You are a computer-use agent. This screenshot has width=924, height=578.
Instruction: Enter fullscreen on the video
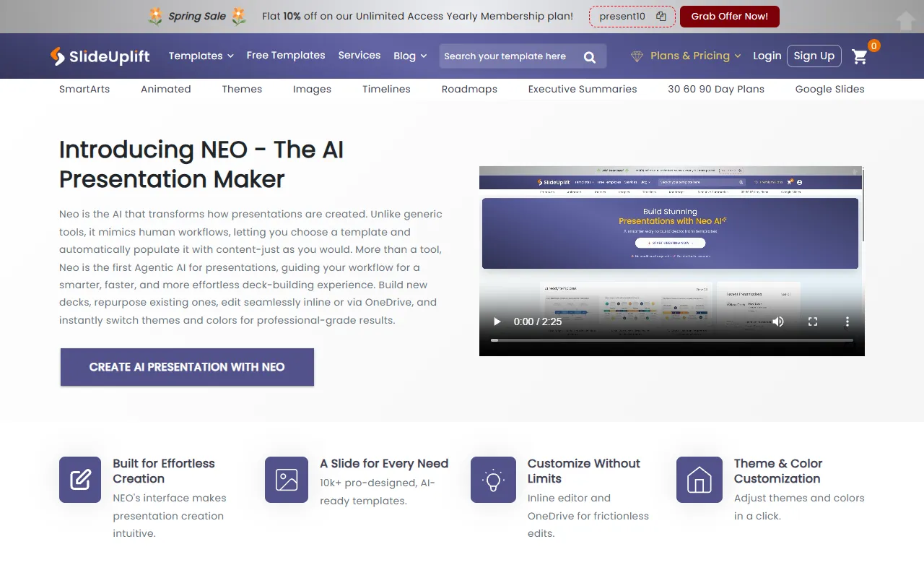click(813, 322)
